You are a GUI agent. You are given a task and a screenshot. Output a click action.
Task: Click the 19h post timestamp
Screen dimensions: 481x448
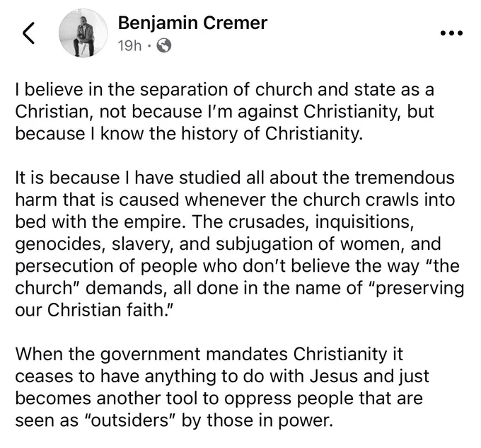[x=129, y=46]
